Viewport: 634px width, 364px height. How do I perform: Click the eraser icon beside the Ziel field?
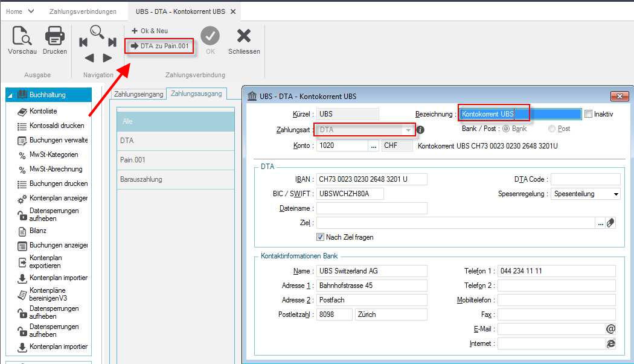(x=610, y=223)
